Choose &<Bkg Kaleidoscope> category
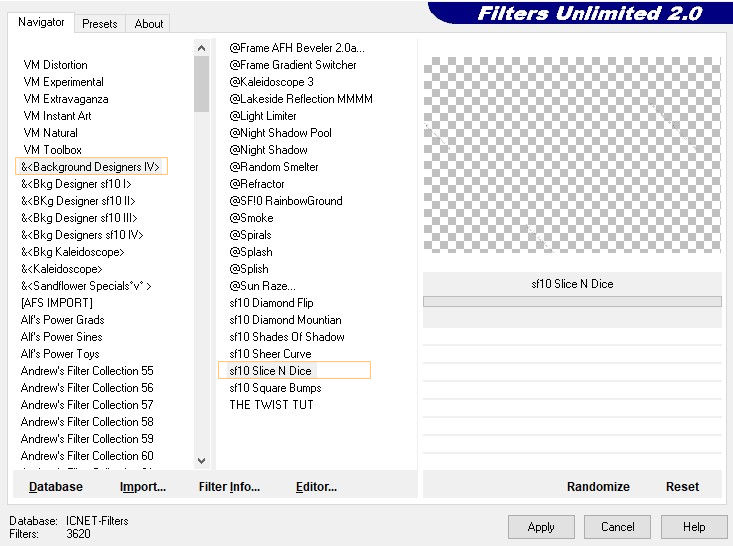The image size is (733, 546). click(73, 252)
